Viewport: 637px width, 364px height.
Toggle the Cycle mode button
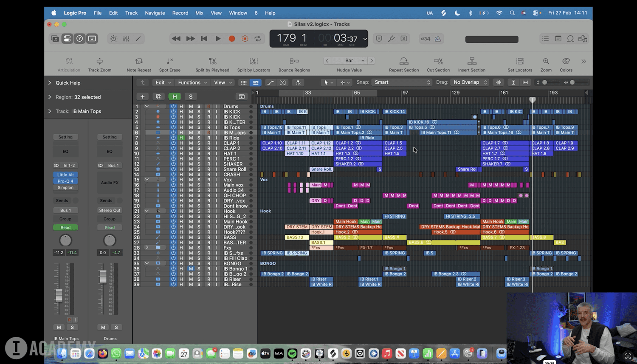coord(258,39)
